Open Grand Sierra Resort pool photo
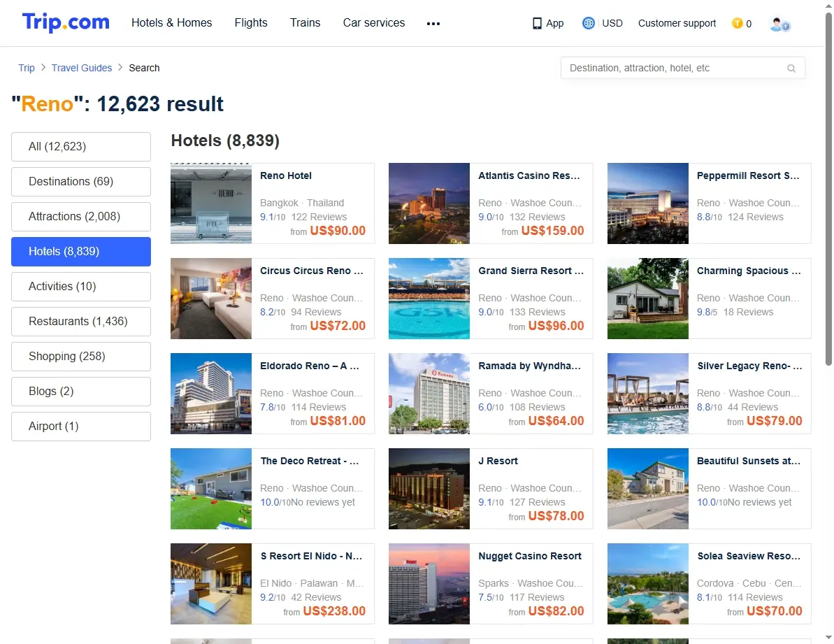 tap(429, 299)
